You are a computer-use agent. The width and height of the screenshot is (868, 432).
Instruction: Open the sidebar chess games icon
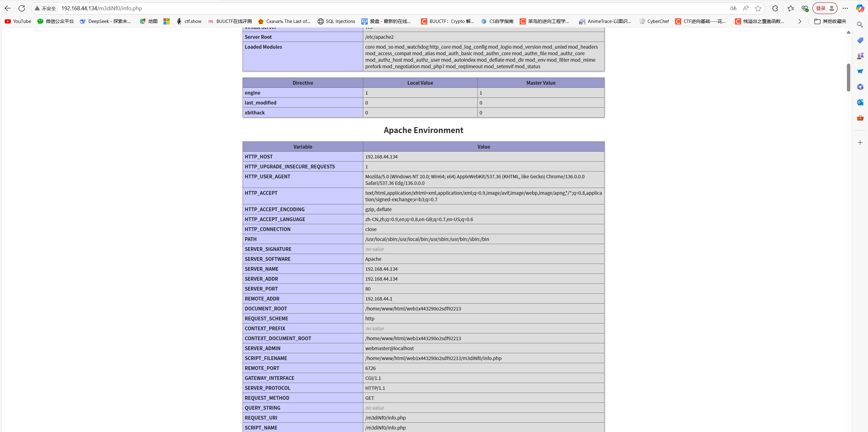click(860, 56)
